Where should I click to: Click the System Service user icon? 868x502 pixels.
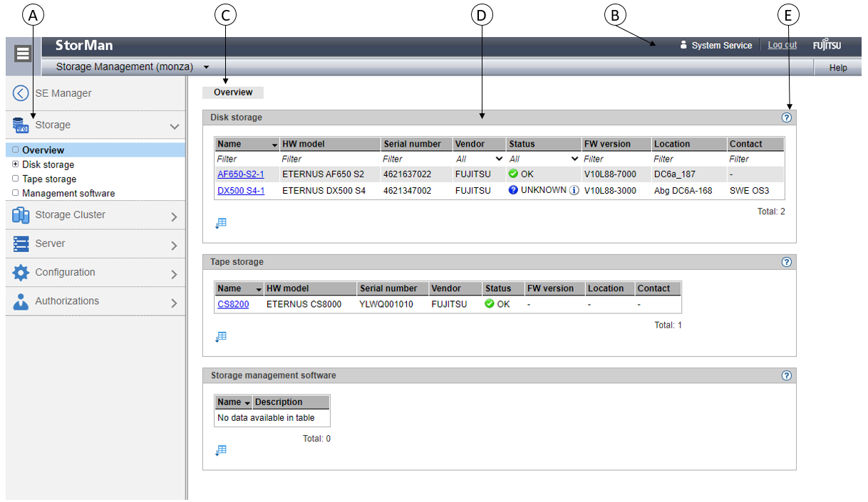pos(683,45)
